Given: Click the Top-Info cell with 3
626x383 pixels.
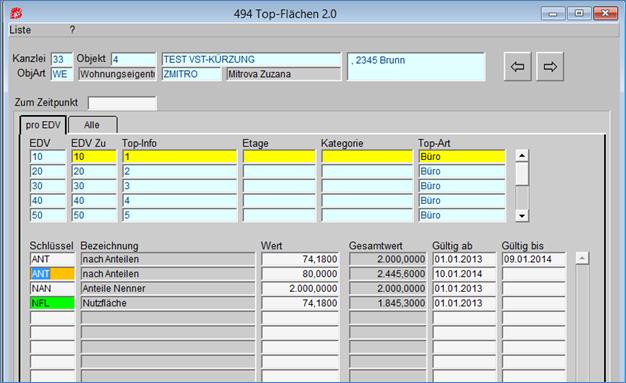Looking at the screenshot, I should 180,186.
